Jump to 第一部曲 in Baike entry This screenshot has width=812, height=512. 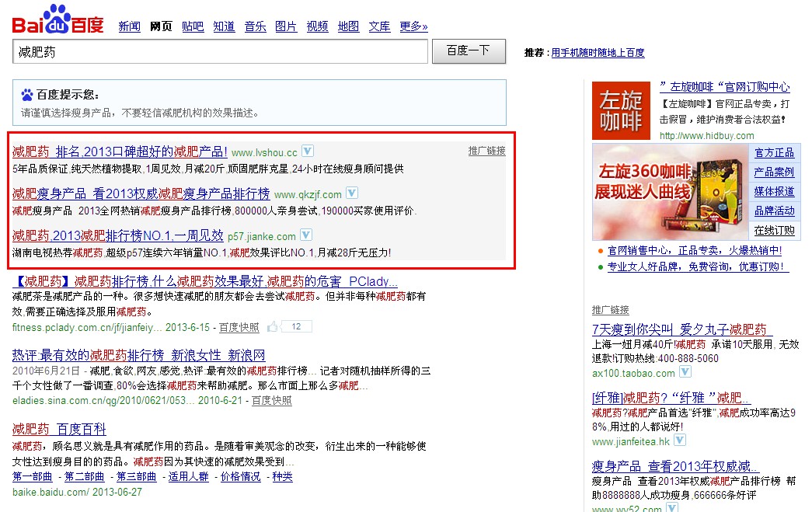33,477
